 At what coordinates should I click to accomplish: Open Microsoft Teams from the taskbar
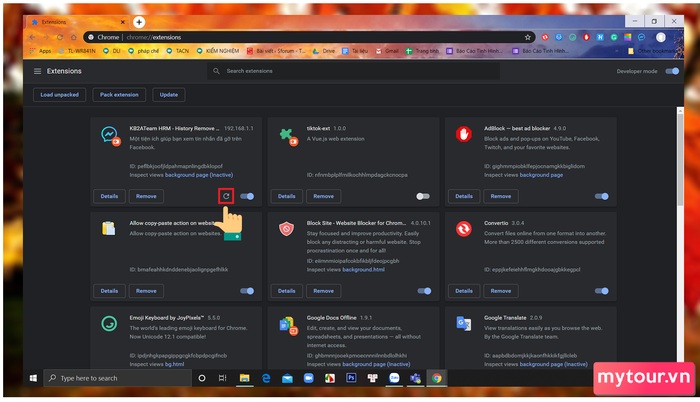point(416,378)
